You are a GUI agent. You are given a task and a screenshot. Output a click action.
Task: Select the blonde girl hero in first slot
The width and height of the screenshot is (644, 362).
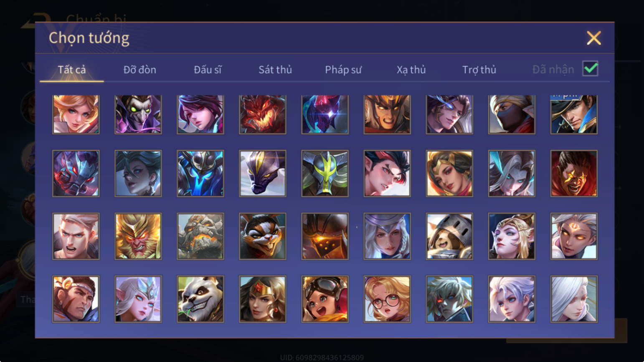click(x=76, y=114)
